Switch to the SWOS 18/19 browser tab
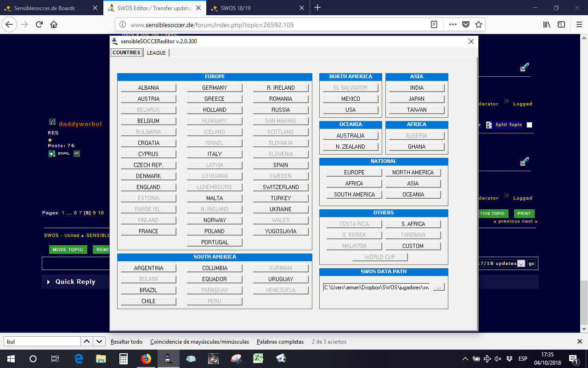The image size is (588, 368). [x=257, y=8]
